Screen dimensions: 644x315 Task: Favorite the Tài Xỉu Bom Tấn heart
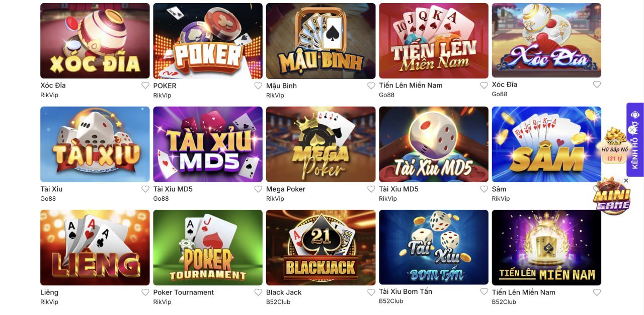point(484,291)
